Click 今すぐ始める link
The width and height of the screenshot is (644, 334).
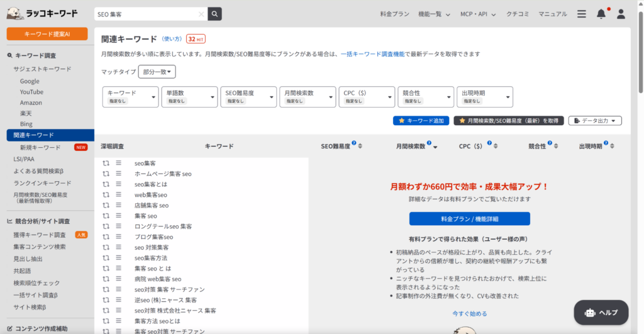(x=469, y=313)
